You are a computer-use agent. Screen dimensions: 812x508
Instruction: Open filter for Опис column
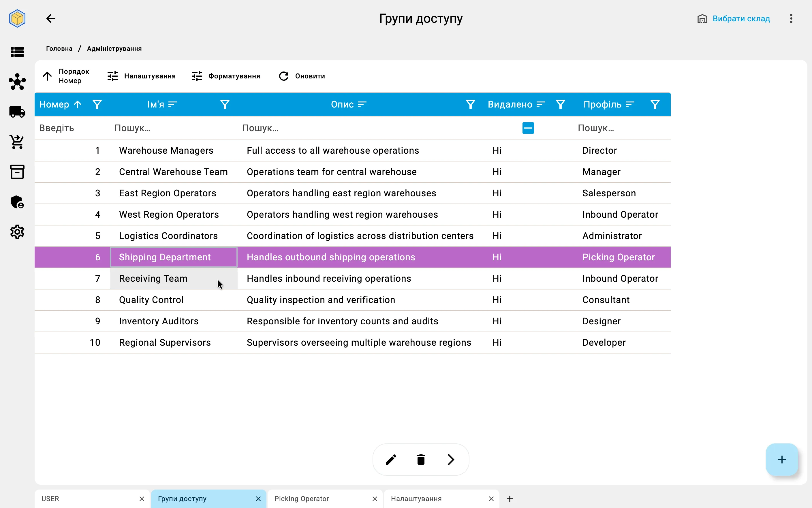tap(470, 104)
